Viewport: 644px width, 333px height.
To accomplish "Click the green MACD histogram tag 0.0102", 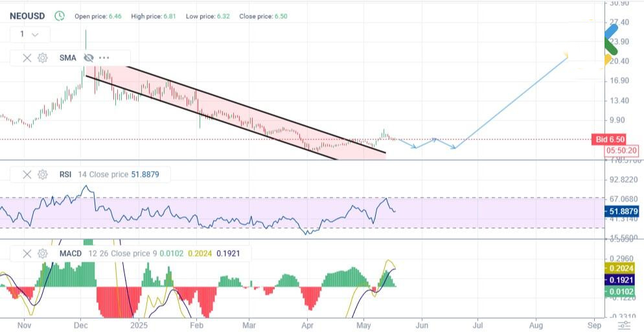I will click(x=622, y=292).
